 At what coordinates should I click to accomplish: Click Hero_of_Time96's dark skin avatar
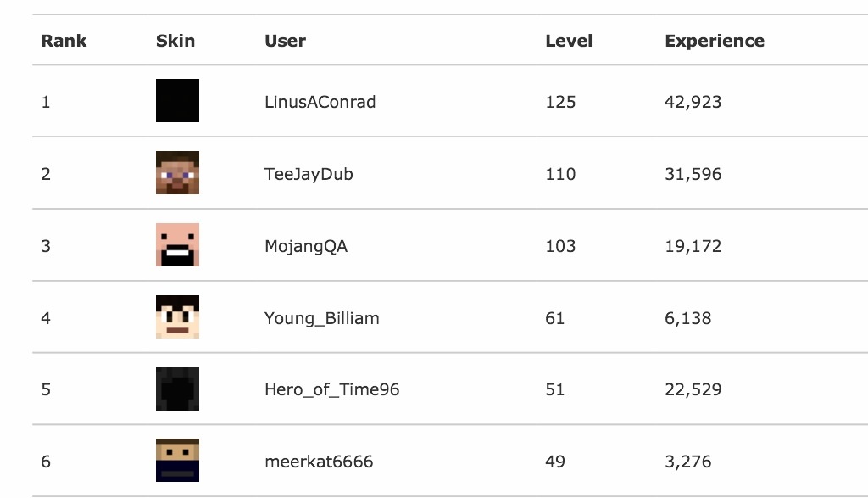click(x=177, y=389)
